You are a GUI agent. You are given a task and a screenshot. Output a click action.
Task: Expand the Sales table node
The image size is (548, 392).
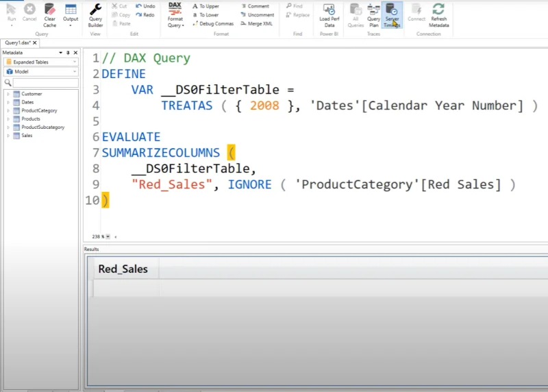click(8, 135)
